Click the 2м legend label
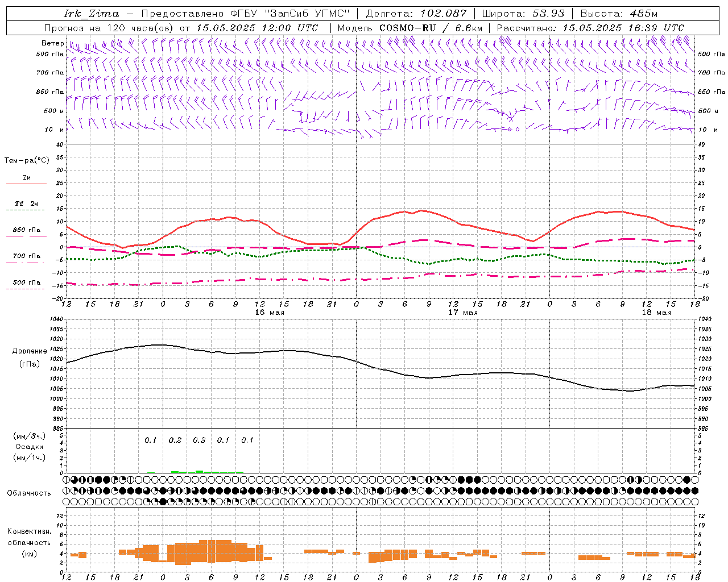The width and height of the screenshot is (728, 582). (27, 177)
